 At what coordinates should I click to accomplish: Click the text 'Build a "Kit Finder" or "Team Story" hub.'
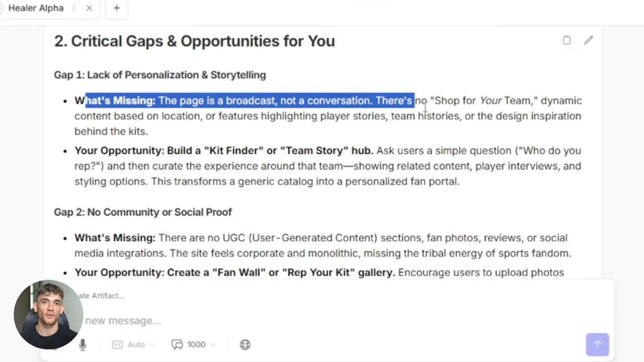point(270,151)
